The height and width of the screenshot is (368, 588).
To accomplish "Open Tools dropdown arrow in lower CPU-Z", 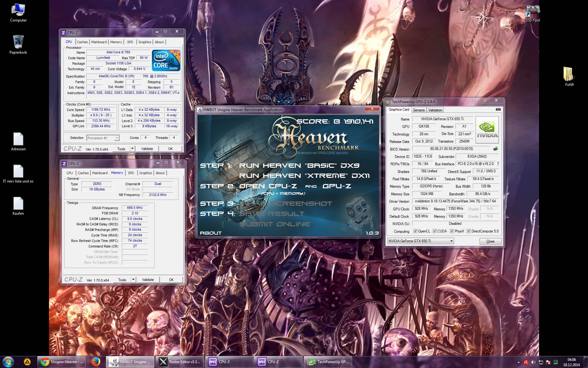I will tap(133, 280).
